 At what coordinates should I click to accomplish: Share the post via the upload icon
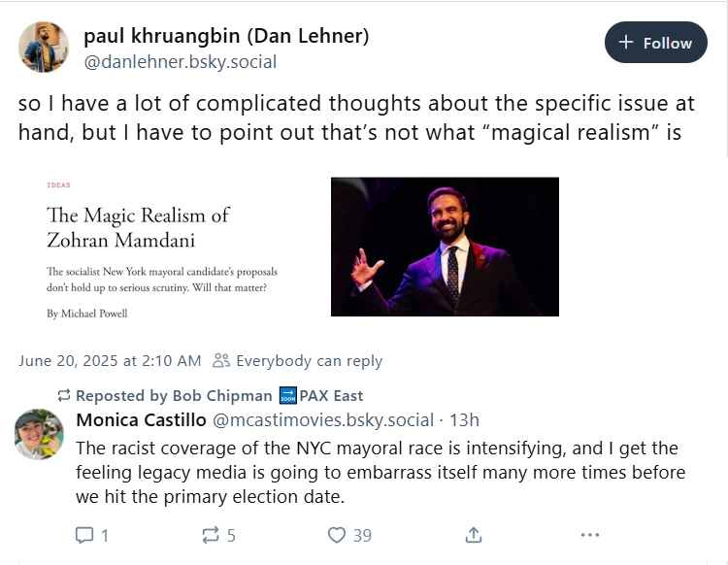pyautogui.click(x=473, y=535)
